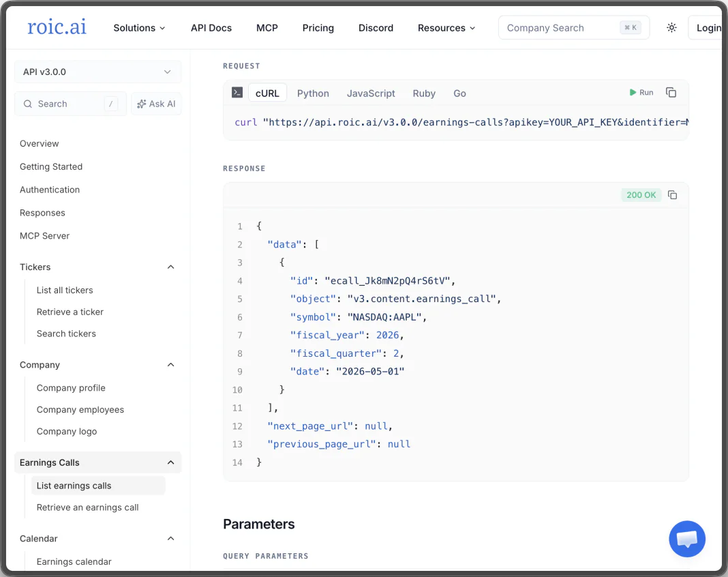
Task: Open the Discord link
Action: (x=376, y=28)
